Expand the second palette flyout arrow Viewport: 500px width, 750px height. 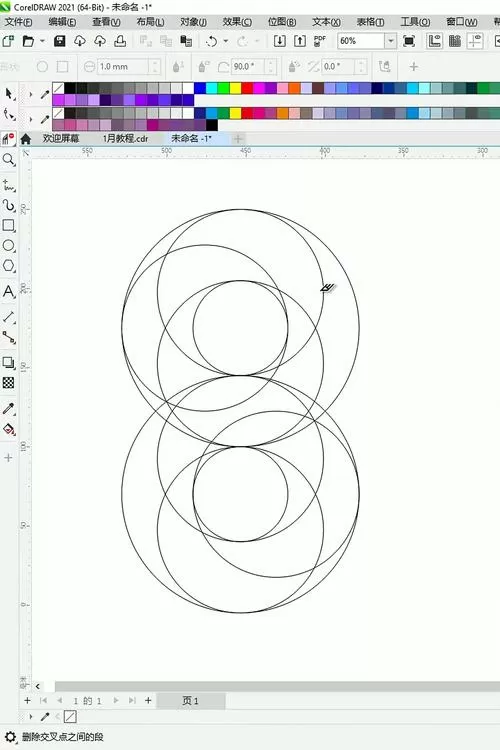(x=31, y=119)
